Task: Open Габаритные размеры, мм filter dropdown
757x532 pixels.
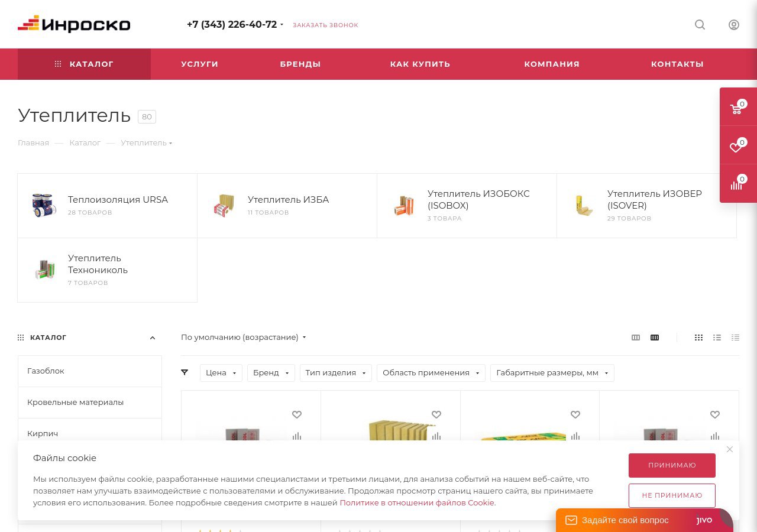Action: point(552,373)
